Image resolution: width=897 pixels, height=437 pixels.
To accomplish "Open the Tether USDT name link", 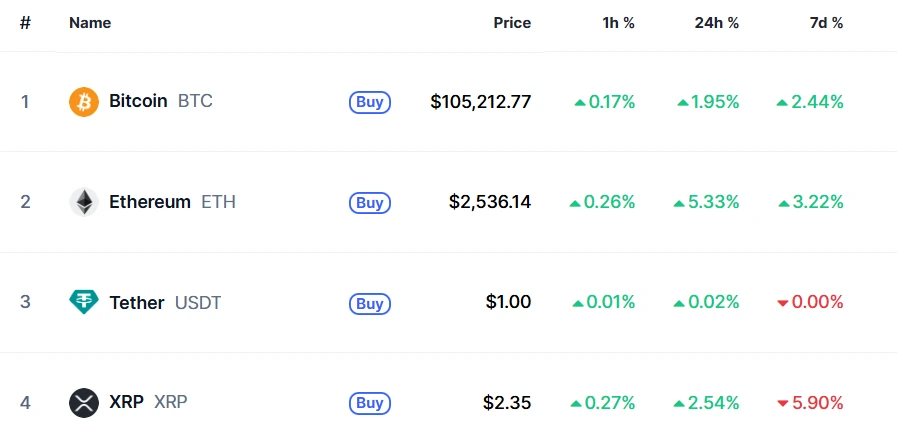I will [165, 302].
